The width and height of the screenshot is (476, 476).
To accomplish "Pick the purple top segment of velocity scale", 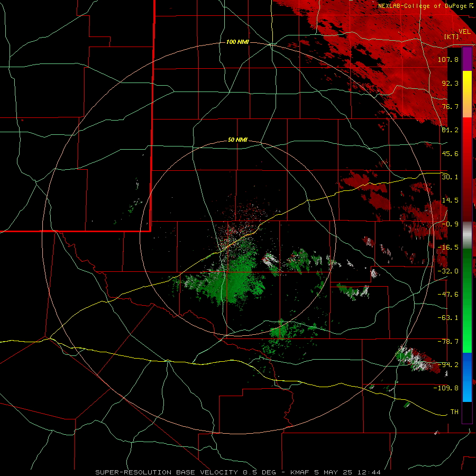I will coord(467,59).
